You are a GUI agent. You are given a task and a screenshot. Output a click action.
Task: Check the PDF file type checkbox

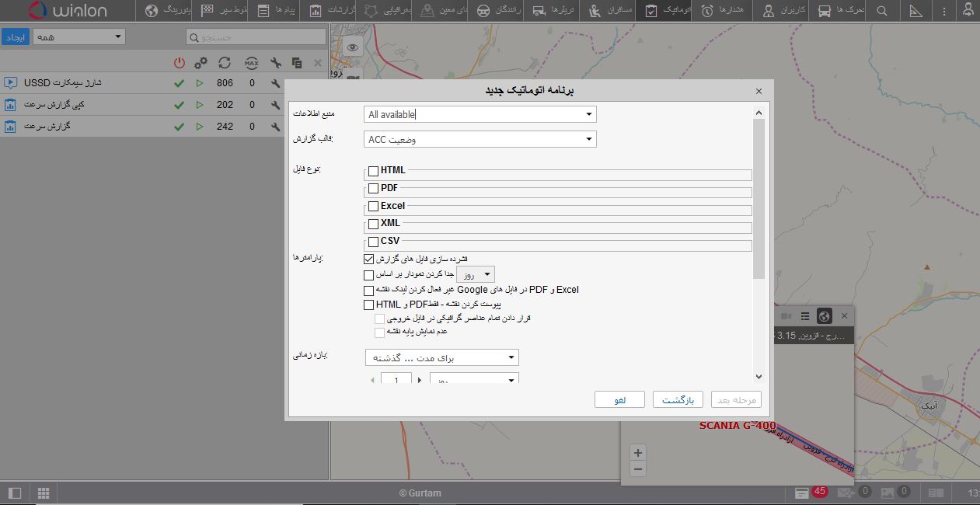coord(374,188)
